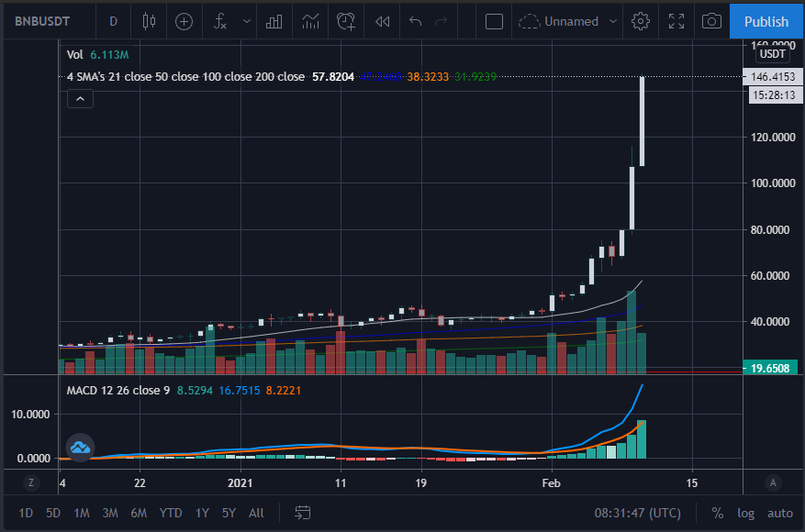The image size is (805, 532).
Task: Select the MACD 12 26 close 9 legend
Action: (118, 391)
